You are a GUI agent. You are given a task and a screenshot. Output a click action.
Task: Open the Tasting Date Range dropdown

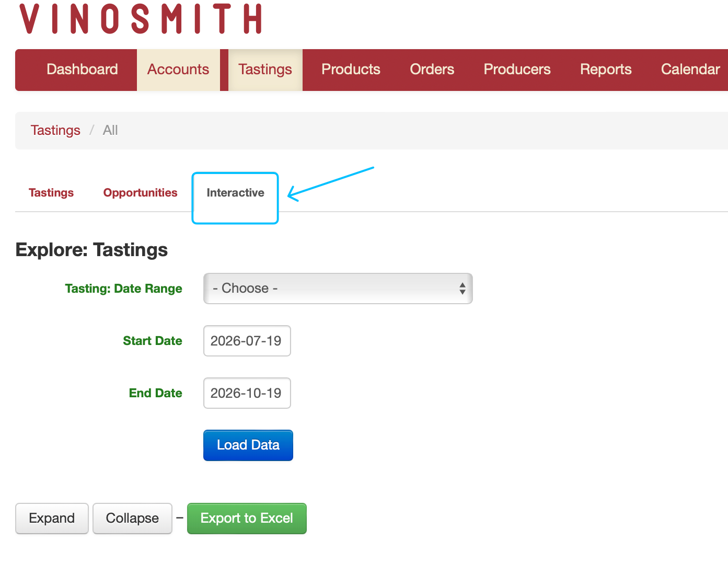[338, 289]
